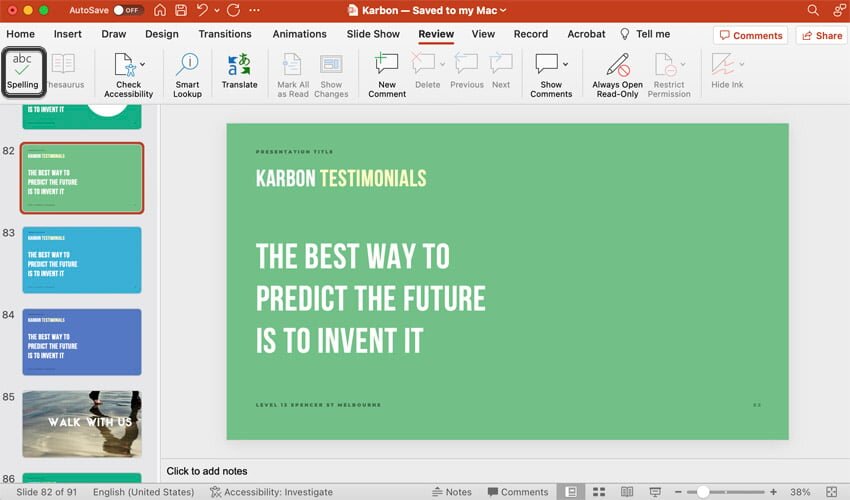Run the Spelling check
This screenshot has width=850, height=500.
pyautogui.click(x=22, y=72)
